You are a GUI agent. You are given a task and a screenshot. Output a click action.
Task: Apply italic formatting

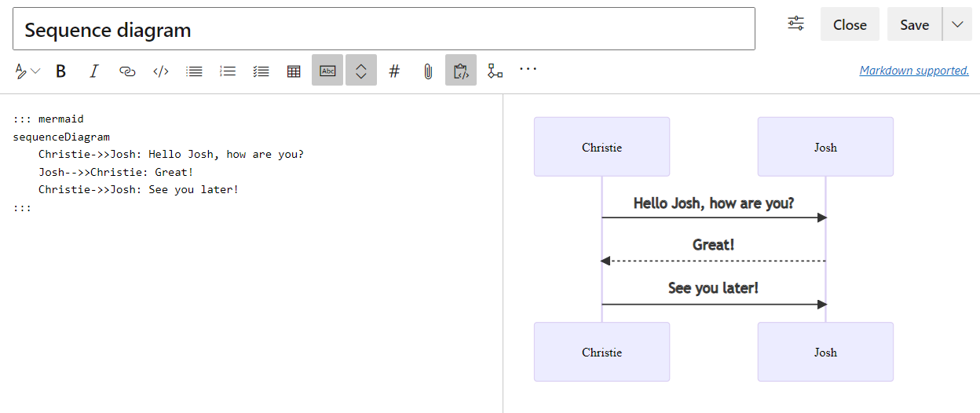(x=93, y=71)
